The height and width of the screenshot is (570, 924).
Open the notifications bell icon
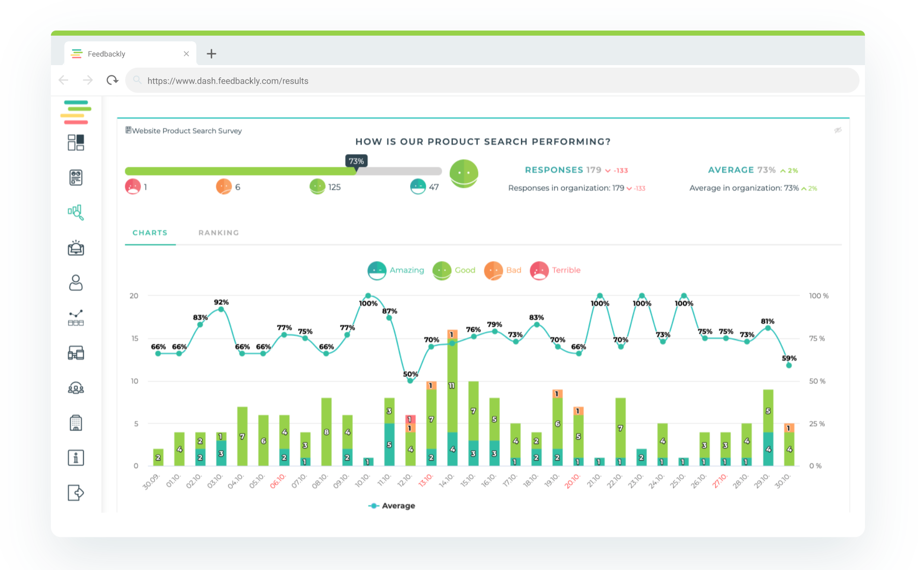75,248
